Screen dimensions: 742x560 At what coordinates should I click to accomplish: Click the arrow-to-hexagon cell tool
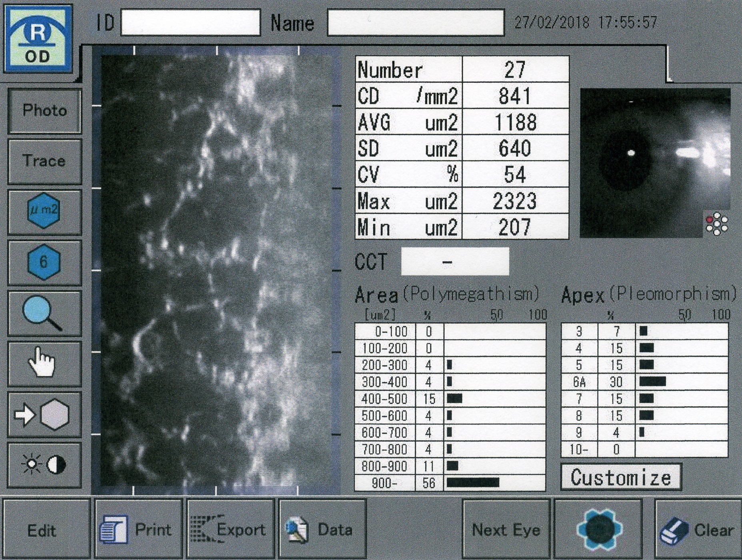point(44,415)
